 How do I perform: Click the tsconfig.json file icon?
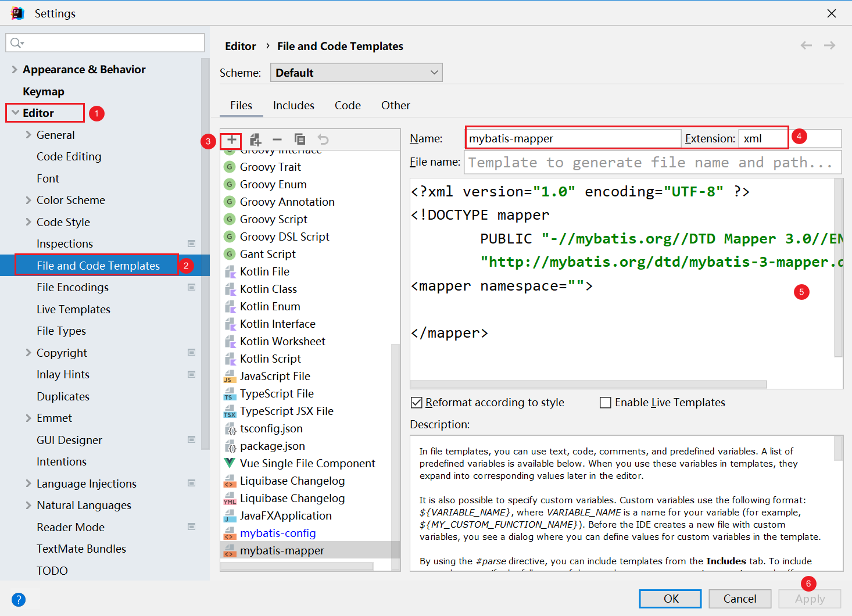(230, 428)
